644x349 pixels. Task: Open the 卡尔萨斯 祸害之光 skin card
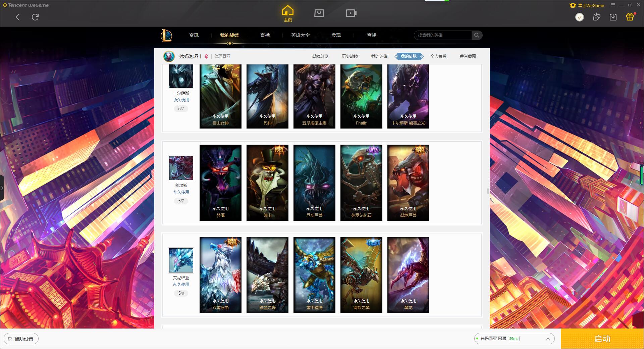pos(408,96)
